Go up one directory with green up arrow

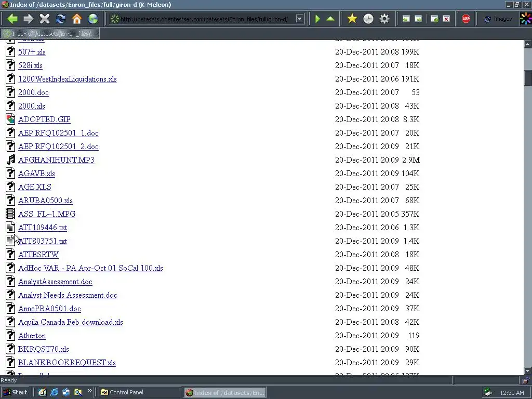click(x=330, y=19)
